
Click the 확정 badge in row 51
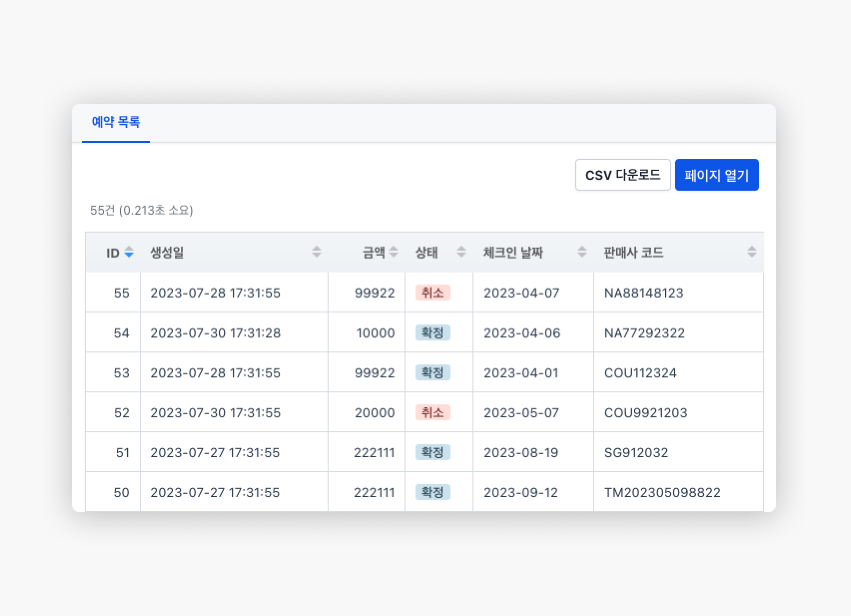[x=432, y=452]
